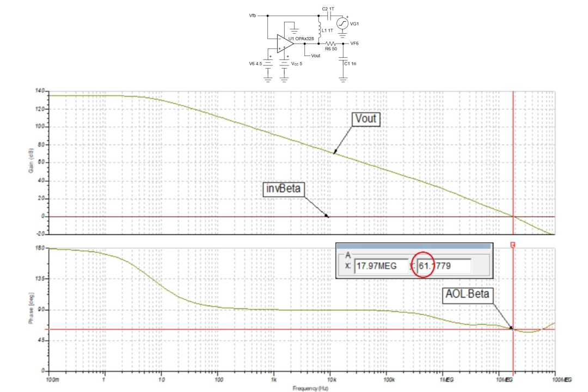The image size is (588, 392).
Task: Click the Phase [deg] axis title
Action: pos(30,308)
